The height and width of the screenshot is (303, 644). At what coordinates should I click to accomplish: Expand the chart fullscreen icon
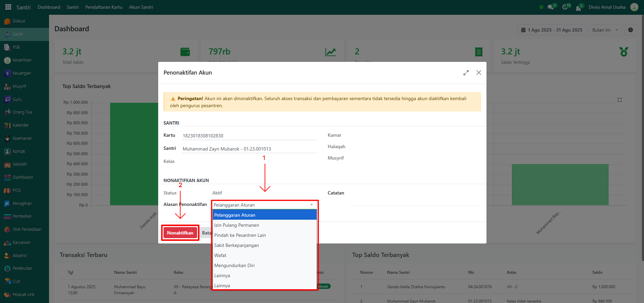[619, 100]
